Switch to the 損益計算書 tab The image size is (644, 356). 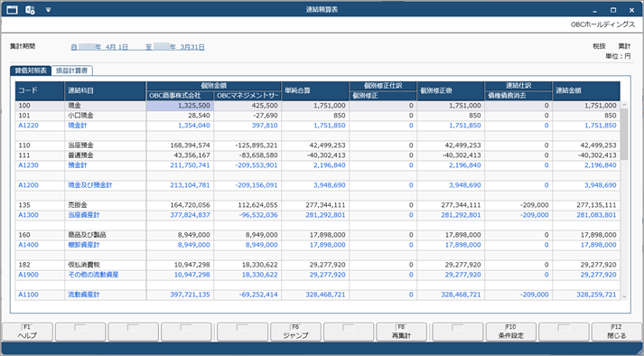coord(72,70)
